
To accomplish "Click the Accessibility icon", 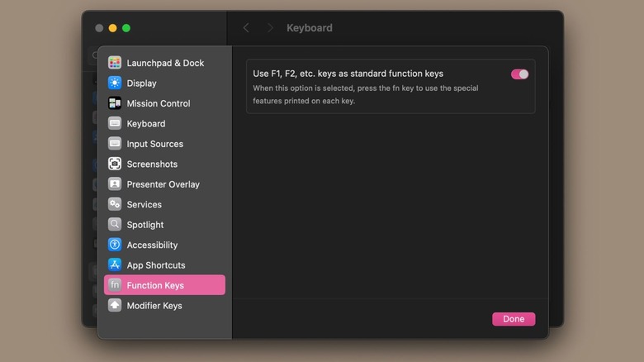I will coord(115,245).
